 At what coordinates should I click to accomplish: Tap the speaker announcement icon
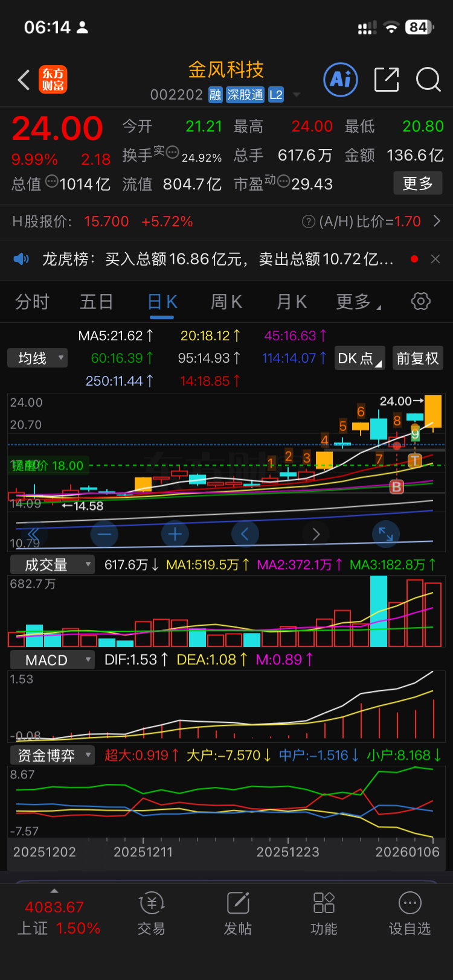point(21,259)
